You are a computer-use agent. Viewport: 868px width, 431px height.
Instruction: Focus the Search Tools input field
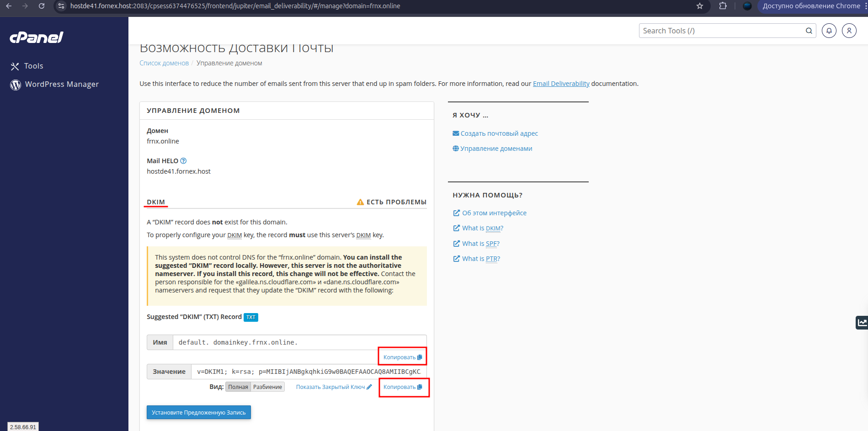coord(721,31)
